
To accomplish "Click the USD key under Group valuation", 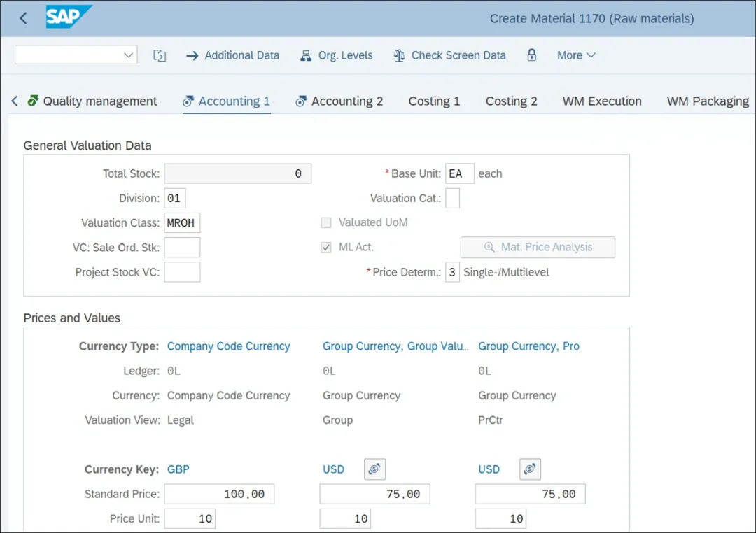I will point(334,469).
